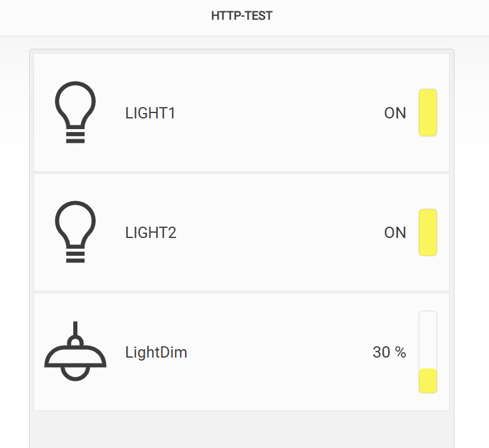Click the LightDim pendant lamp icon

point(75,351)
